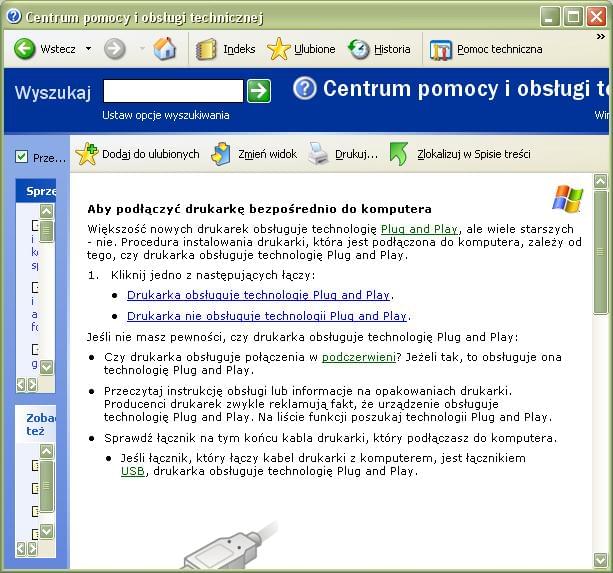This screenshot has width=613, height=573.
Task: Open Ulubione star icon
Action: pos(278,49)
